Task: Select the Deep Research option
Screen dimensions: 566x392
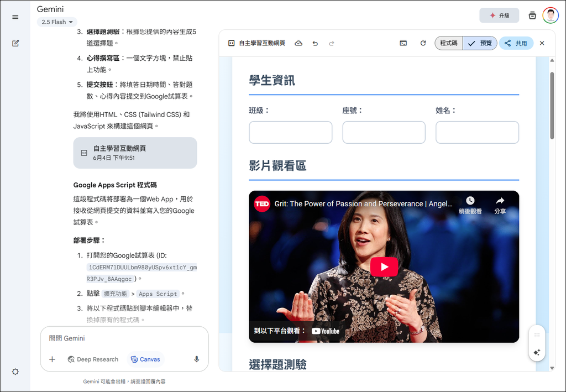Action: [93, 359]
